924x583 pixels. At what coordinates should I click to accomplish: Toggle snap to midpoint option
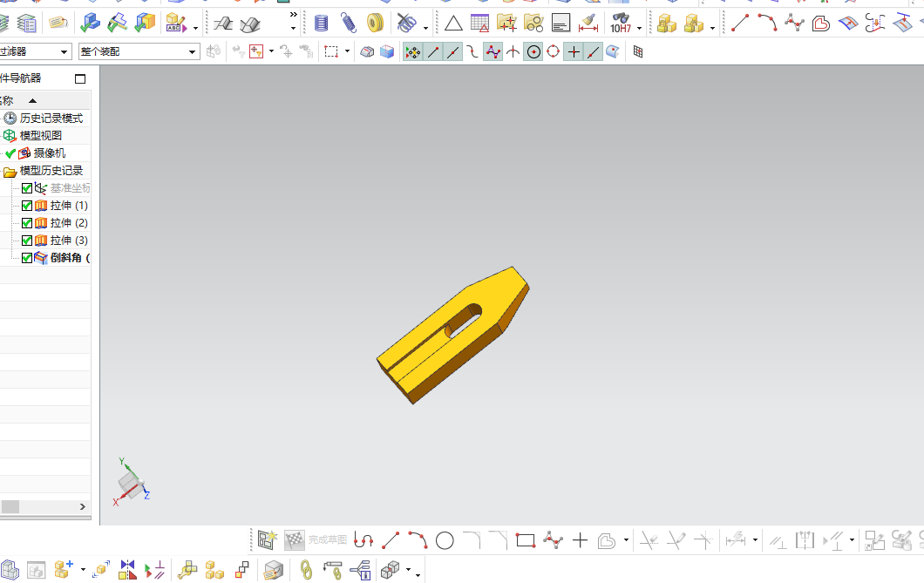point(452,51)
